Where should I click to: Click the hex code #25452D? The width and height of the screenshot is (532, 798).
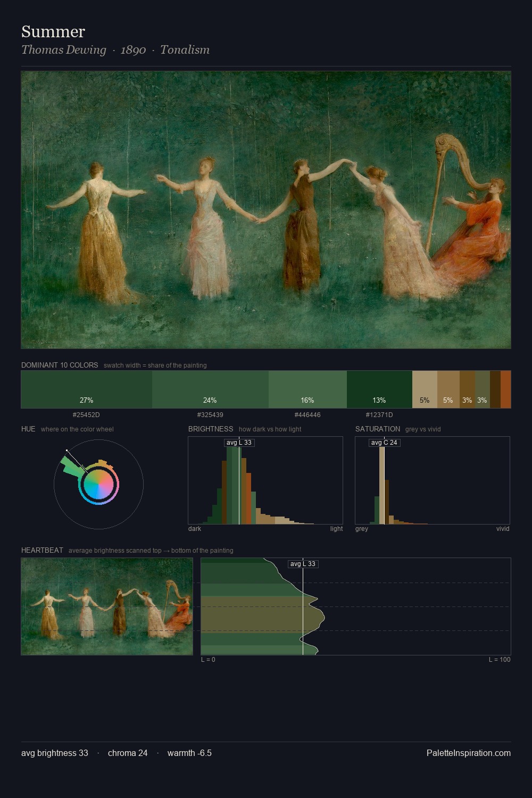point(86,415)
